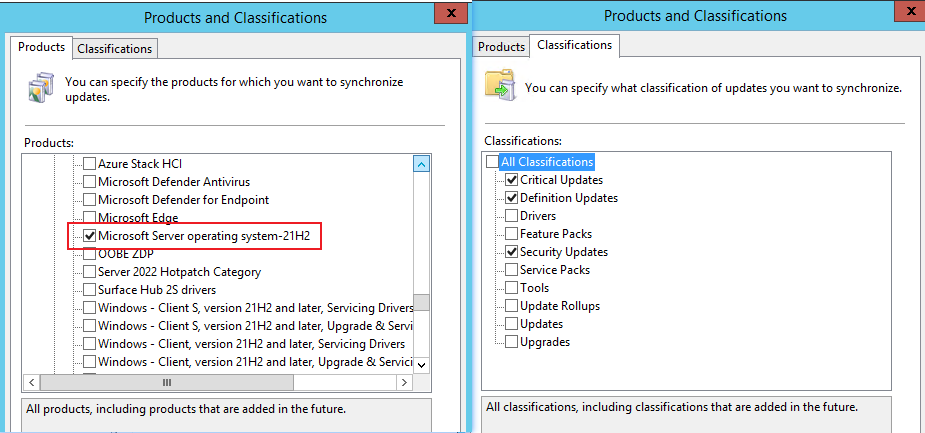Image resolution: width=925 pixels, height=433 pixels.
Task: Select the Definition Updates label text
Action: pyautogui.click(x=569, y=198)
